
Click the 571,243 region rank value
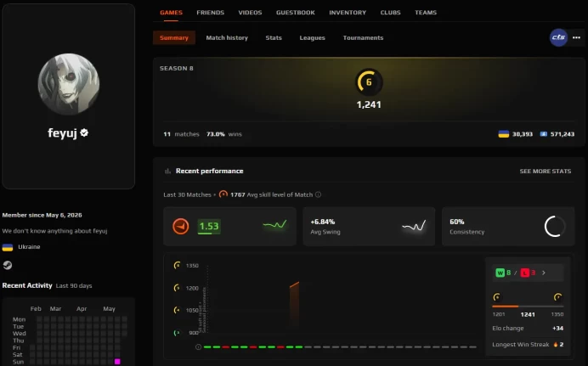pos(563,134)
